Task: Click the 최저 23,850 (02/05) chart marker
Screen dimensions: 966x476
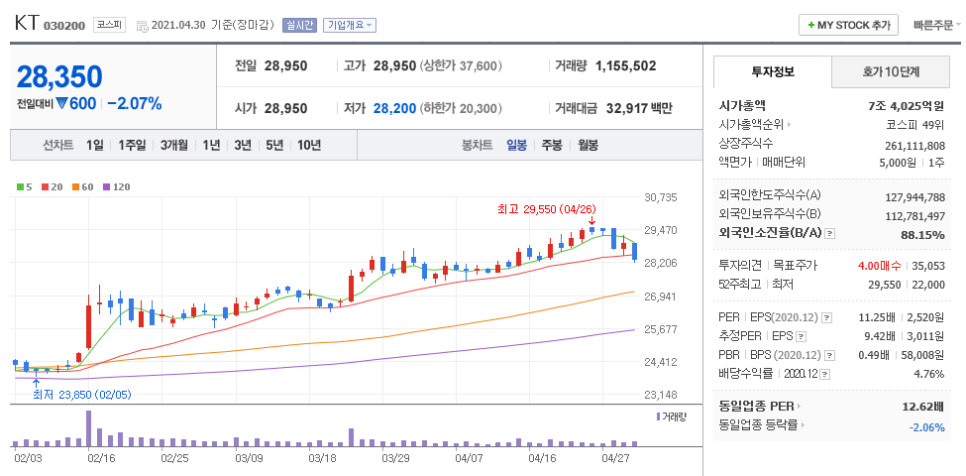Action: (x=82, y=395)
